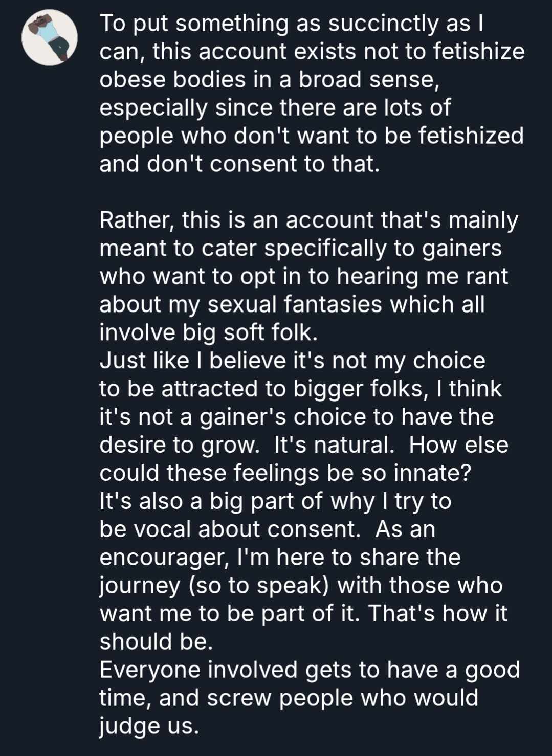Click the text "especially since there are lots of"

coord(275,108)
